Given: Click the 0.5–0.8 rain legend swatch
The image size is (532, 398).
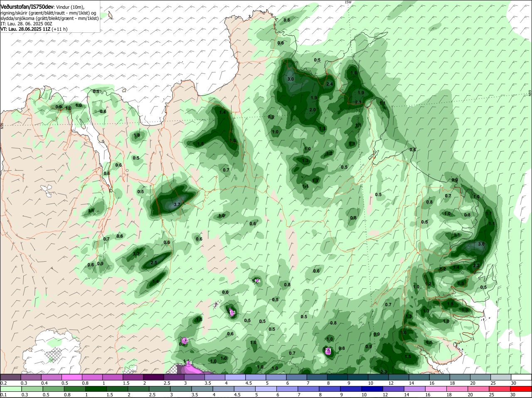Looking at the screenshot, I should 54,389.
